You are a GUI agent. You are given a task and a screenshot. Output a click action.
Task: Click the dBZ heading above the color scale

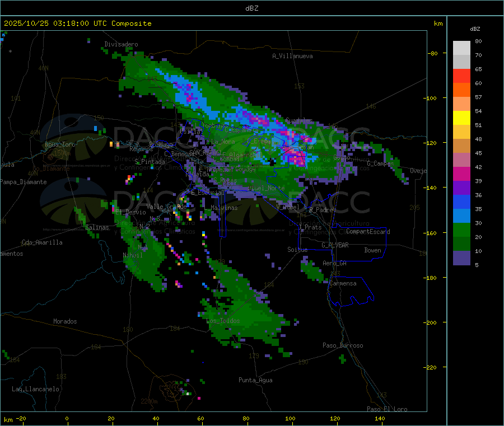(475, 29)
